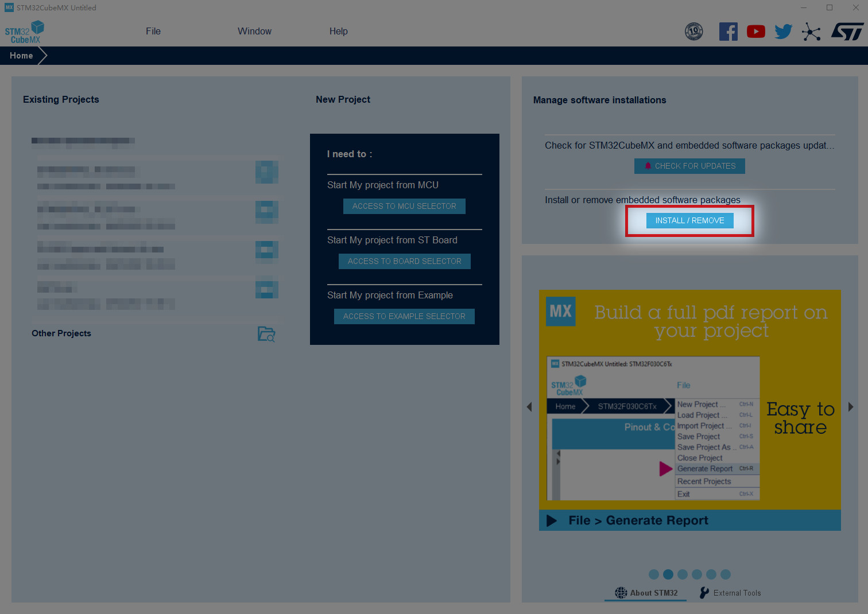Select the fifth carousel dot
Screen dimensions: 868x614
[x=711, y=574]
